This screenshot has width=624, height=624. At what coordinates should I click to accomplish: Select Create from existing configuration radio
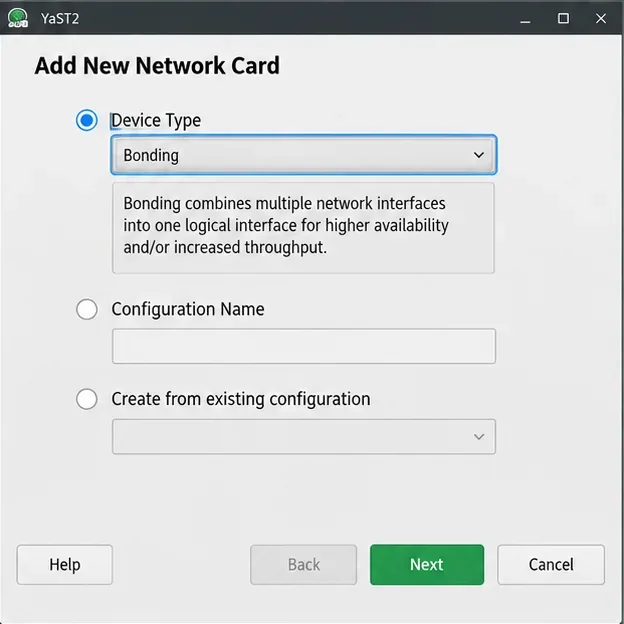(x=87, y=399)
